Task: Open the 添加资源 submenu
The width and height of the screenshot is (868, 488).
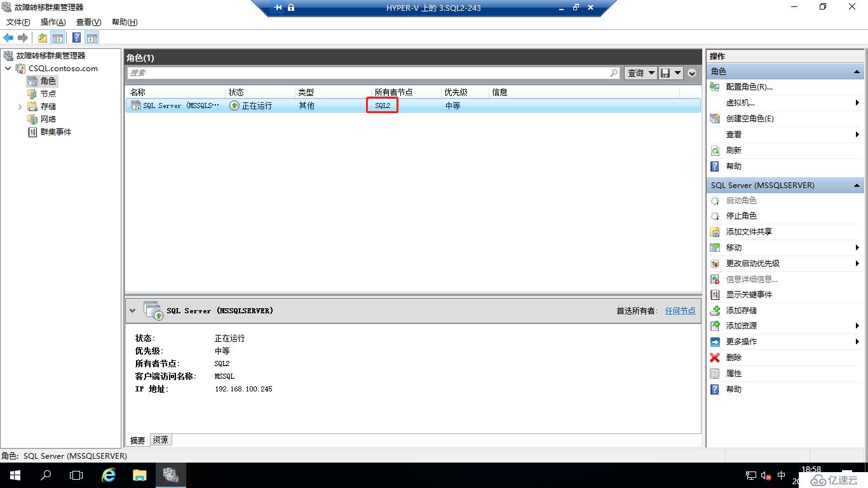Action: pos(742,326)
